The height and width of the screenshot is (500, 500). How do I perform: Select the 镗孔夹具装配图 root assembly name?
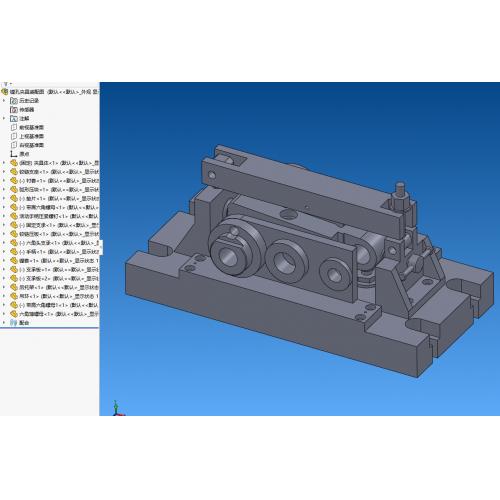coord(27,92)
